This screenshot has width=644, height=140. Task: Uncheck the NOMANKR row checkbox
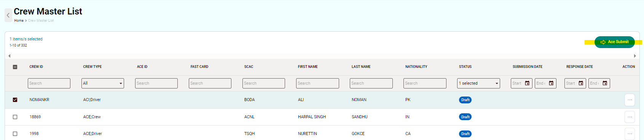15,100
